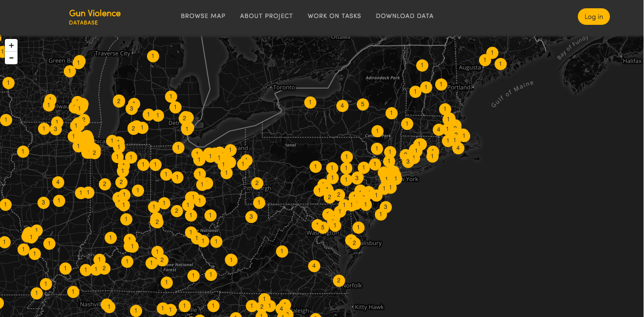Click marker 2 above National Forest label
The height and width of the screenshot is (317, 644).
(163, 260)
